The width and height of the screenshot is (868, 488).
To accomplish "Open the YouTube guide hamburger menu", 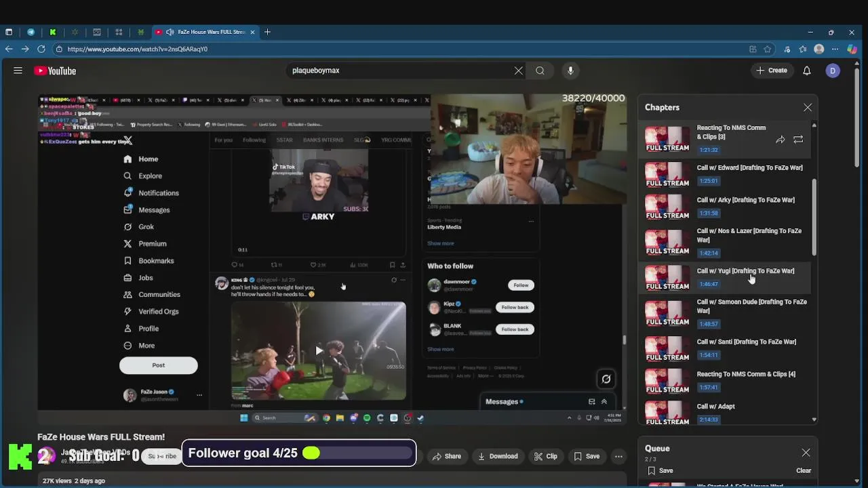I will pyautogui.click(x=18, y=70).
